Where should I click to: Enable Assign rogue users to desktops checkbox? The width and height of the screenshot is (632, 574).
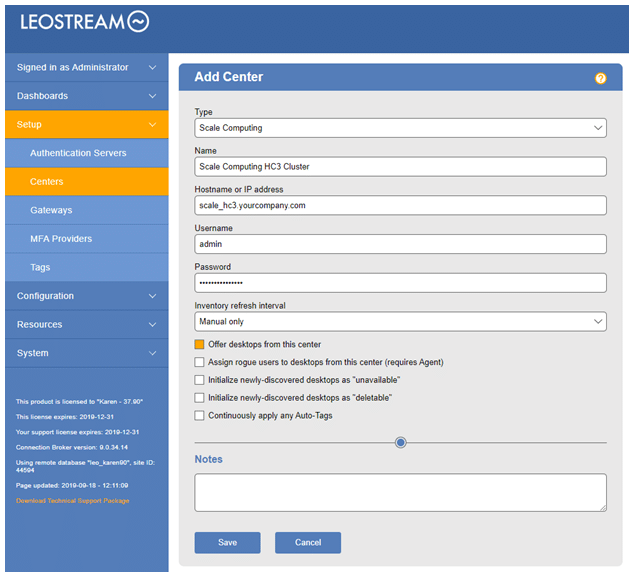199,362
